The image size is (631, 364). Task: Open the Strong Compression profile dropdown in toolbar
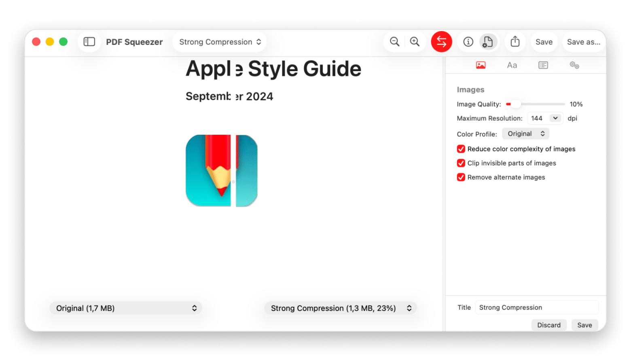pos(220,42)
